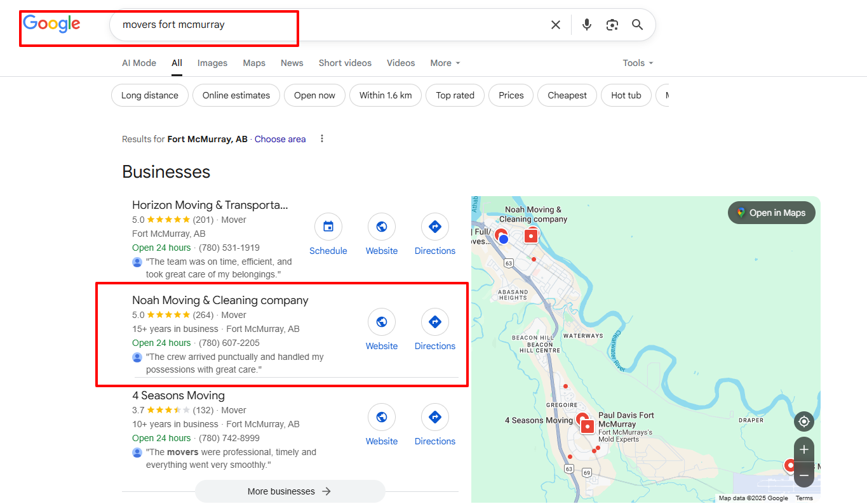Switch to the Maps tab
Image resolution: width=867 pixels, height=504 pixels.
(254, 63)
